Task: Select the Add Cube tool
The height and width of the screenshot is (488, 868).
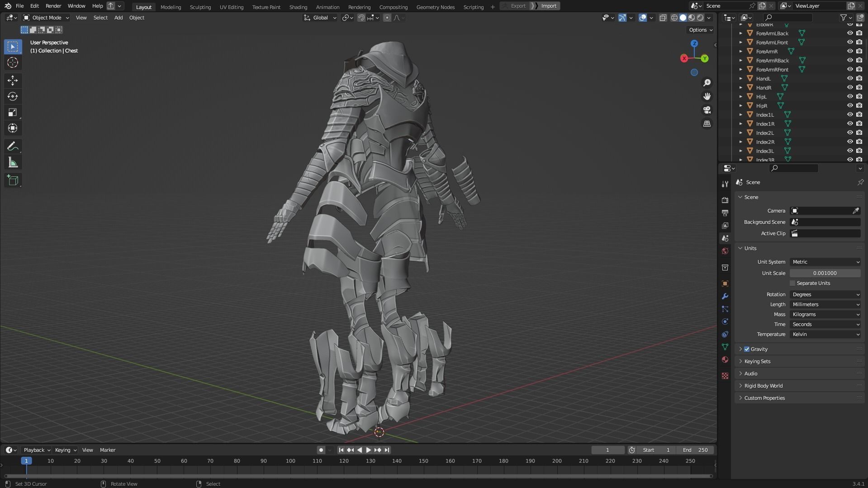Action: click(x=13, y=180)
